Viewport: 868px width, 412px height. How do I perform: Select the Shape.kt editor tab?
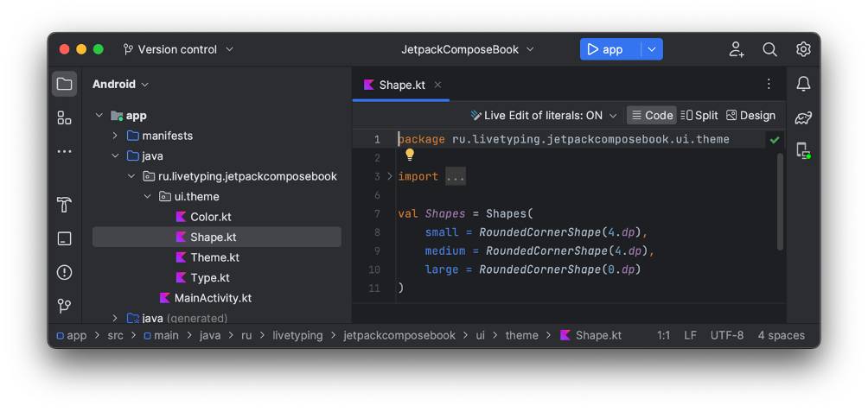coord(401,85)
